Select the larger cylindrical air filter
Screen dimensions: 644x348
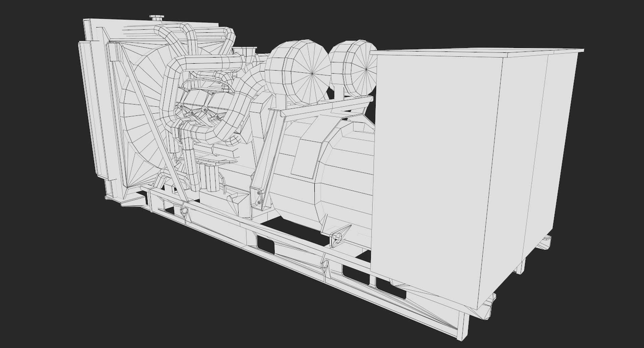click(x=298, y=72)
